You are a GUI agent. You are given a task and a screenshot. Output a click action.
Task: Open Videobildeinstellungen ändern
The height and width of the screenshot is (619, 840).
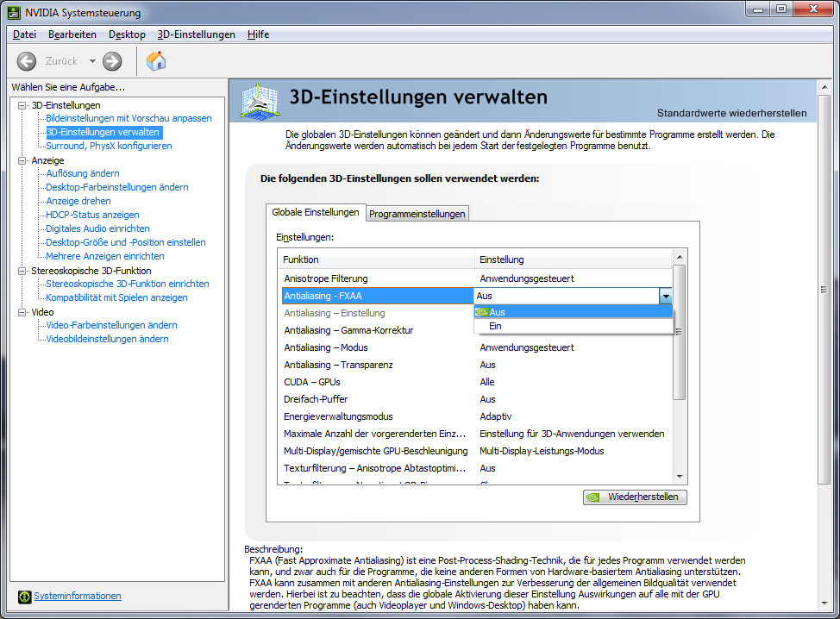coord(107,339)
